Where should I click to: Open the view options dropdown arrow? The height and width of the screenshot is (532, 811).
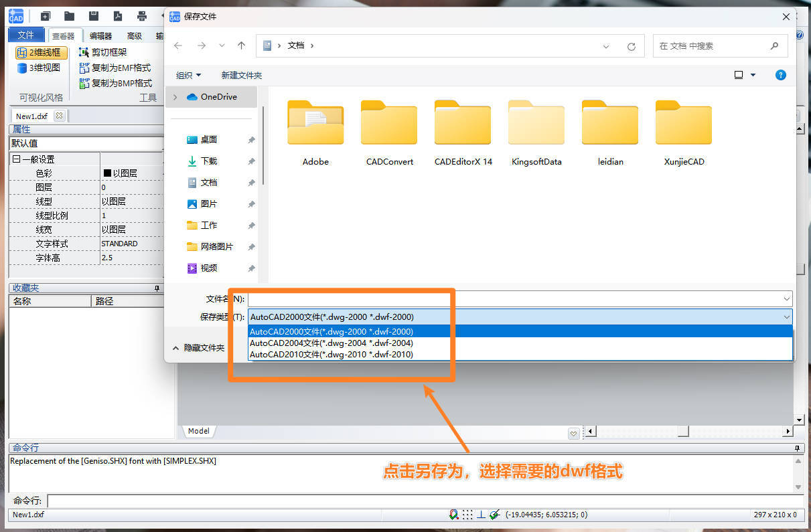(x=753, y=75)
